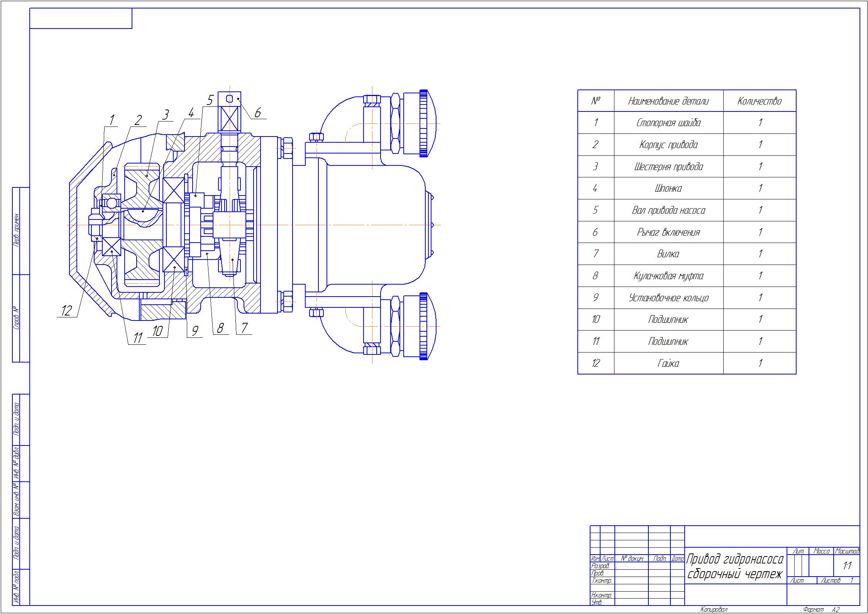Screen dimensions: 868x614
Task: Click the '1:1' scale value
Action: point(847,566)
